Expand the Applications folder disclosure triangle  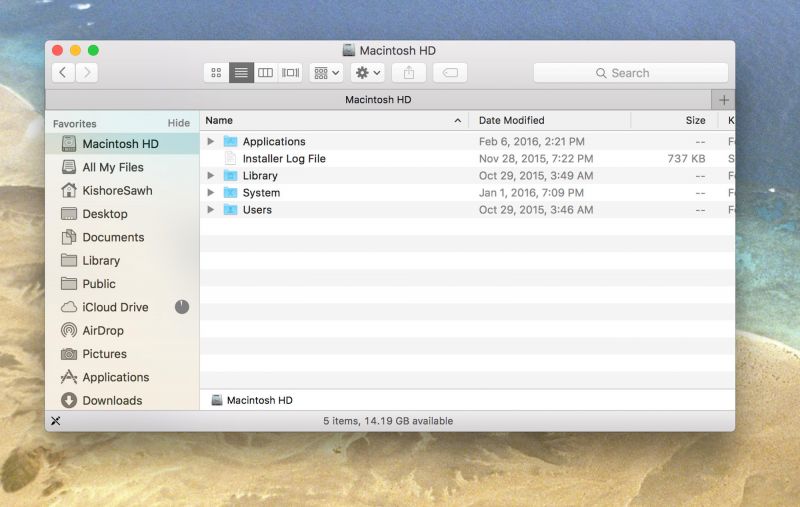pyautogui.click(x=210, y=141)
